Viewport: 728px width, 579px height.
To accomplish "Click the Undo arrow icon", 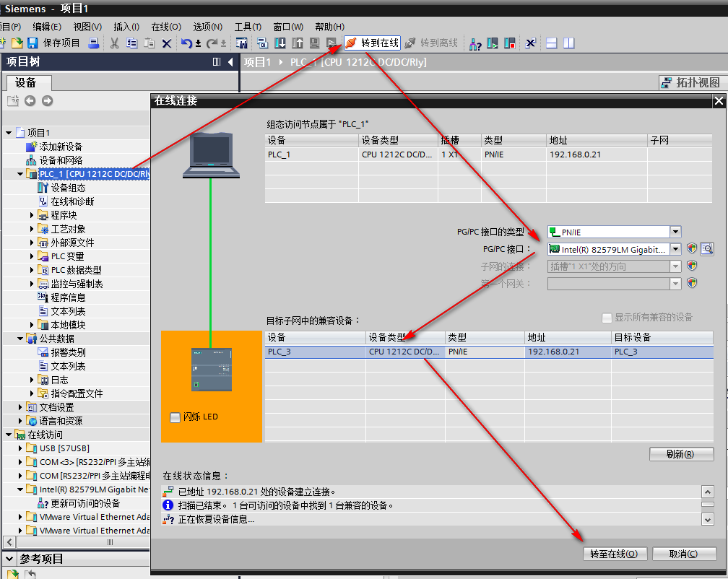I will [186, 43].
